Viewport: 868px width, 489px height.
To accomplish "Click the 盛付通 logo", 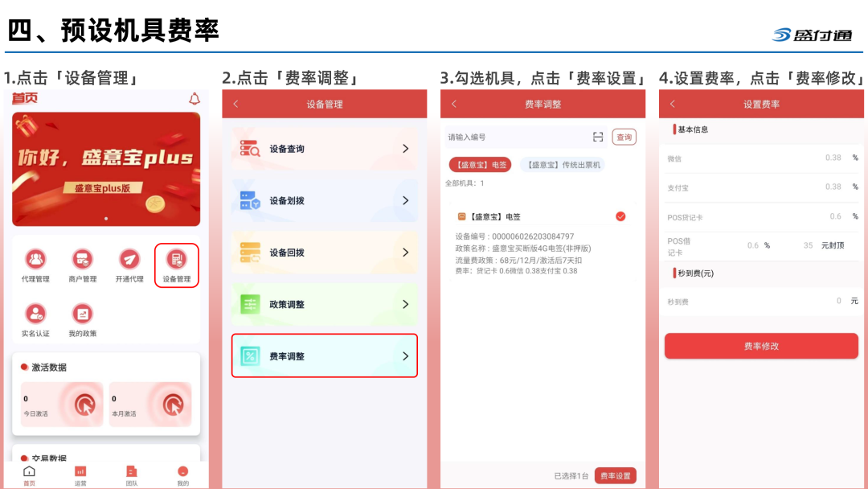I will point(812,35).
